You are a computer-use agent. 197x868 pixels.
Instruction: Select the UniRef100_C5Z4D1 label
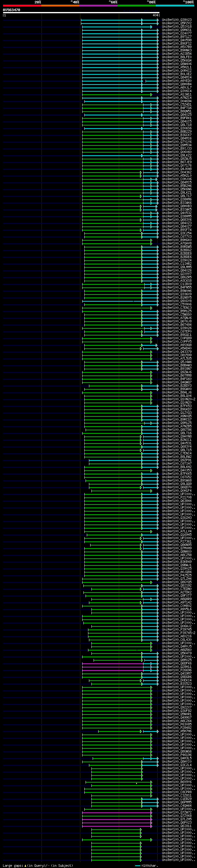coord(177,104)
